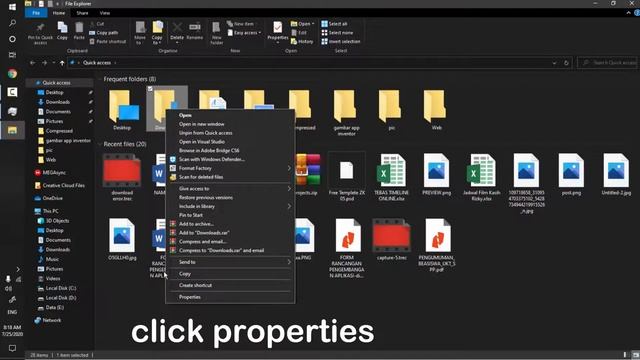Viewport: 640px width, 360px height.
Task: Click the Cut ribbon command
Action: coord(97,24)
